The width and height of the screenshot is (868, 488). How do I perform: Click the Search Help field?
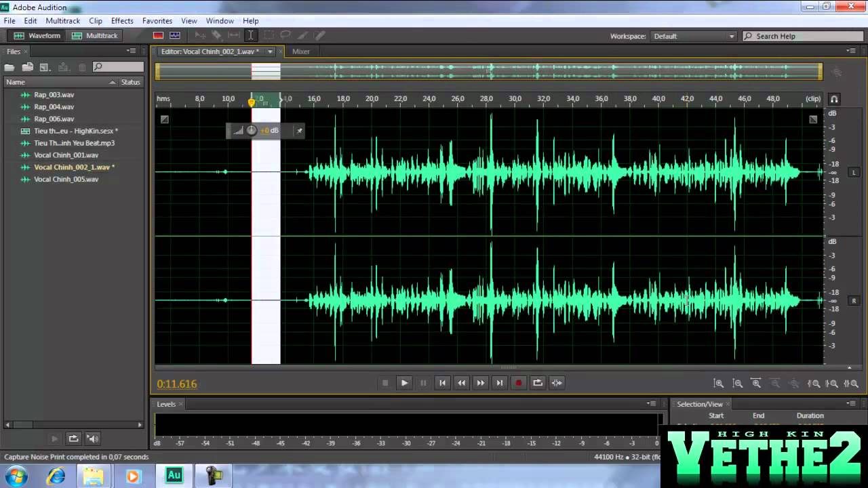(x=804, y=36)
